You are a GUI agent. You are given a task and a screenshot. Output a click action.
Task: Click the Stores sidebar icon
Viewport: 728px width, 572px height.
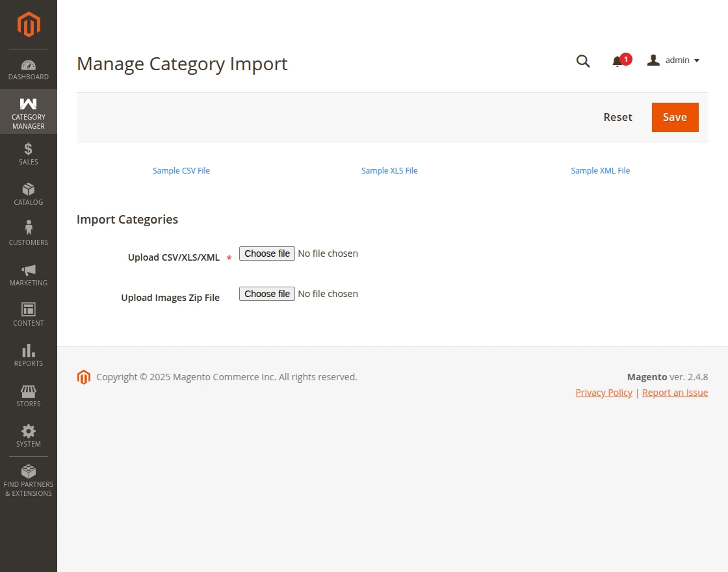click(x=28, y=395)
